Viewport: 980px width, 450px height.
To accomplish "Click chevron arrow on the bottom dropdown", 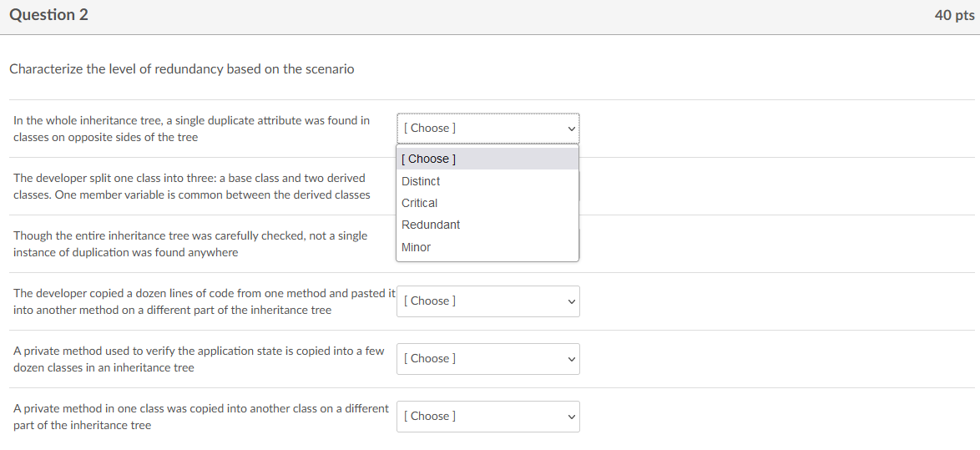I will pos(571,417).
